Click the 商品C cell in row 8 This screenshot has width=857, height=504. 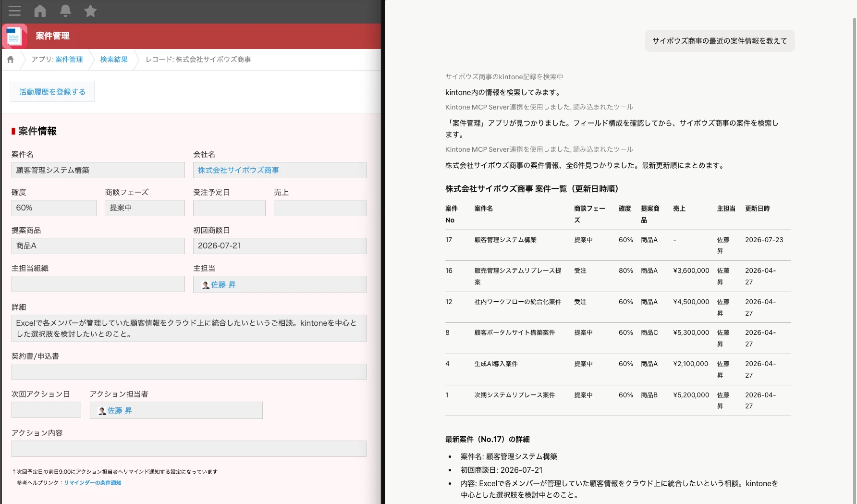point(649,332)
